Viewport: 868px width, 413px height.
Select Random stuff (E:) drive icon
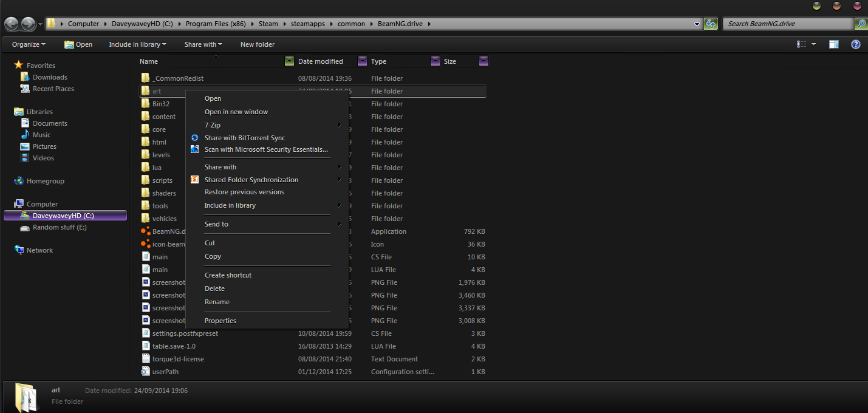click(25, 227)
